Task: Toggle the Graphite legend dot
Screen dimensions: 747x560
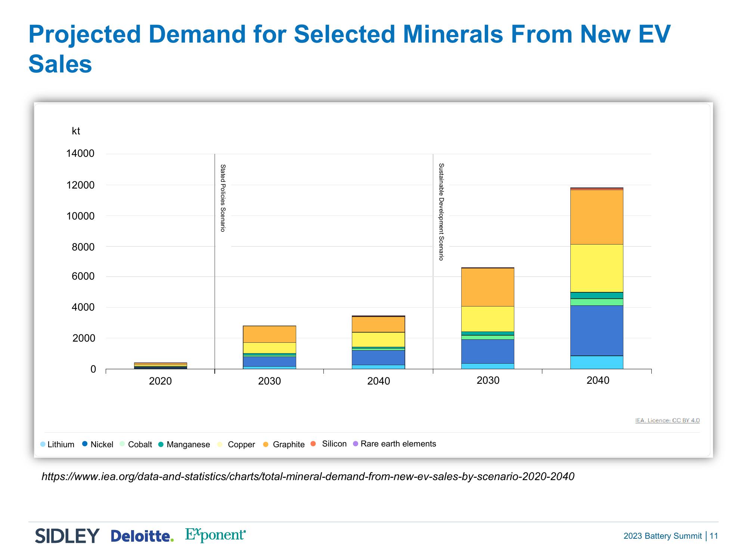Action: 266,444
